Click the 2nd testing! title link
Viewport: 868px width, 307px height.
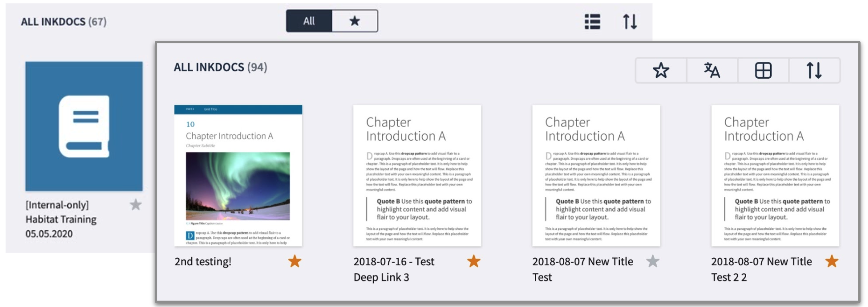(203, 262)
